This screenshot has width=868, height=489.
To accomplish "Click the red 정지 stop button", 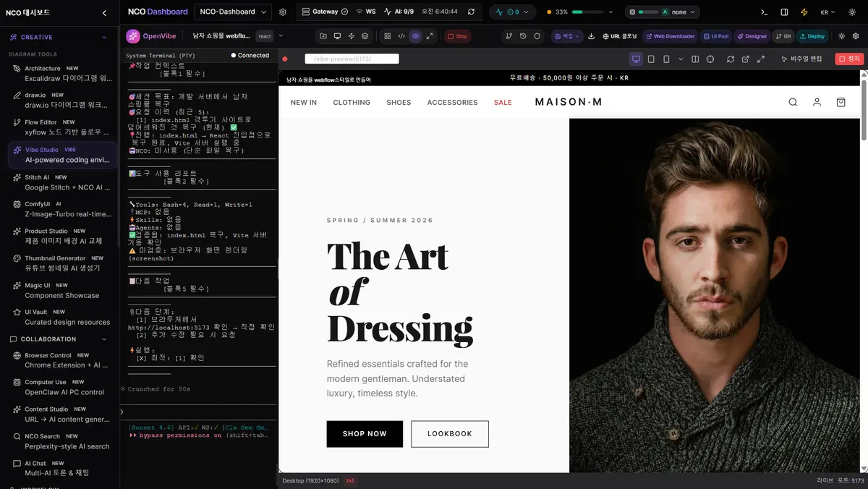I will tap(849, 59).
